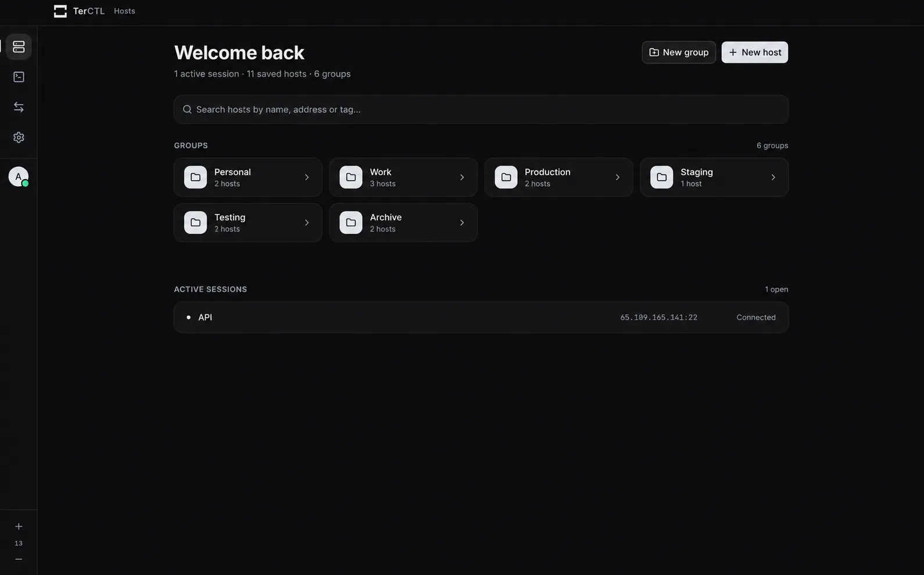Click the Personal group folder icon
This screenshot has height=575, width=924.
point(195,177)
